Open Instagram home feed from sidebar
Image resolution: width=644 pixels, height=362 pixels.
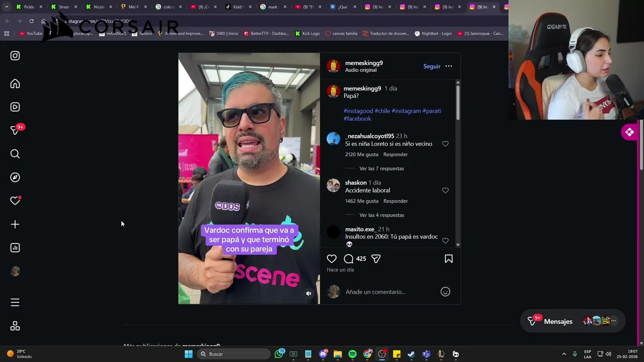pos(15,84)
